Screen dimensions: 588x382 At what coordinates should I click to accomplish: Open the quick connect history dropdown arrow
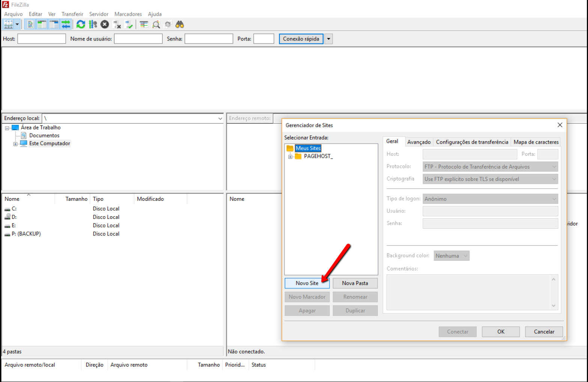[328, 39]
